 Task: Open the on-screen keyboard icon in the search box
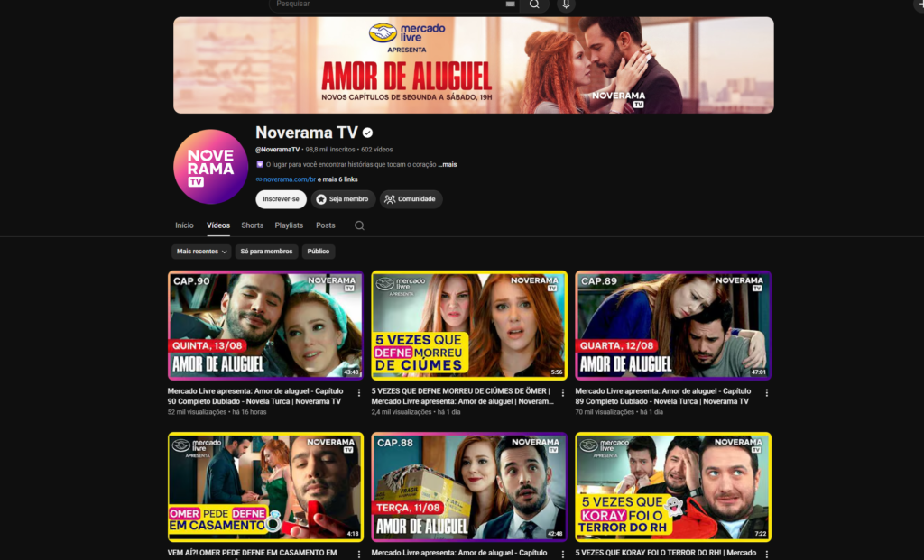click(511, 5)
